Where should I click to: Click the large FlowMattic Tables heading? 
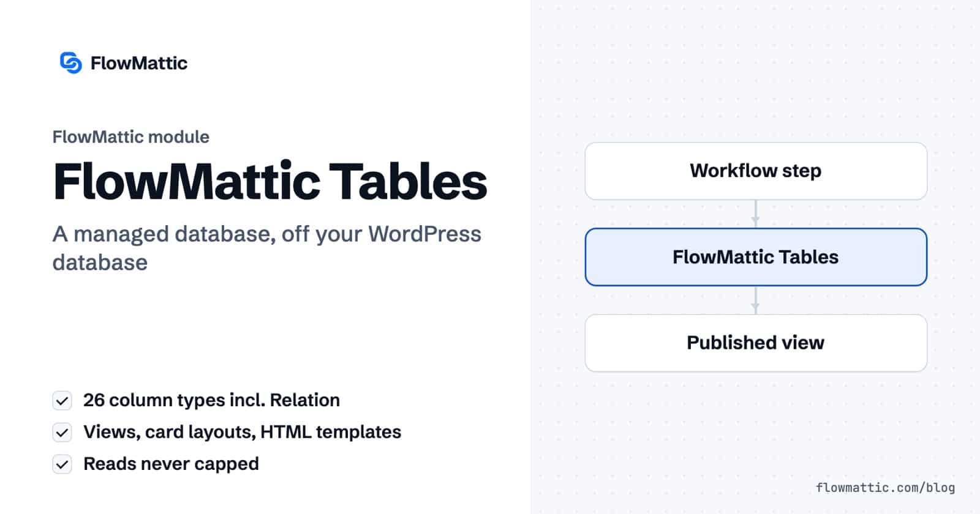pyautogui.click(x=270, y=182)
